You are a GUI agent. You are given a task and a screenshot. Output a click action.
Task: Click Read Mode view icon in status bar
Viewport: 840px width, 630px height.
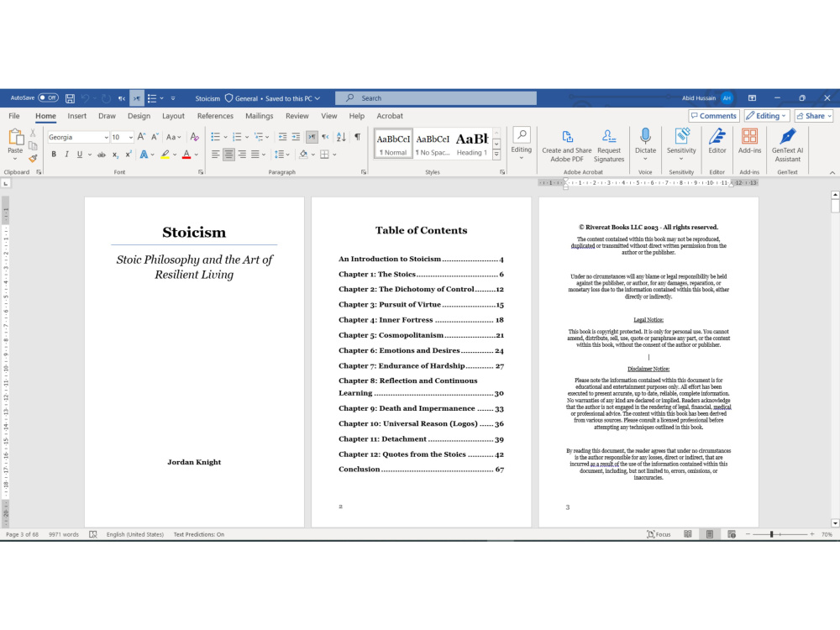688,534
